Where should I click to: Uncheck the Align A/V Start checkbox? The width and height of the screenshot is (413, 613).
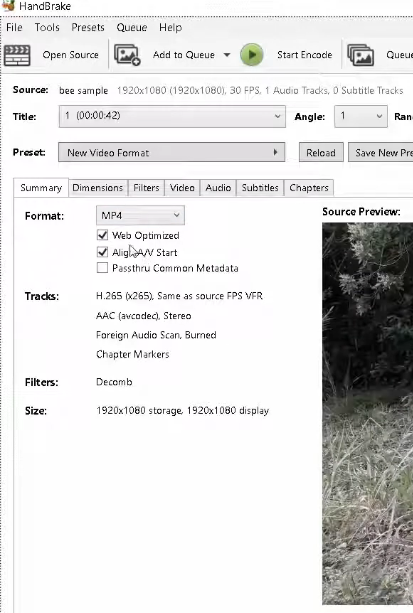tap(102, 252)
